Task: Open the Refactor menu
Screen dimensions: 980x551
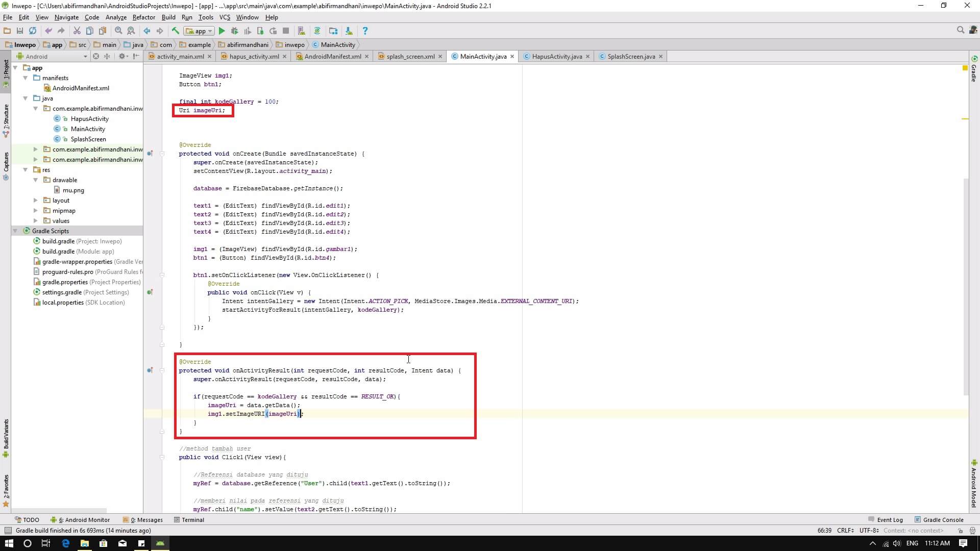Action: [144, 17]
